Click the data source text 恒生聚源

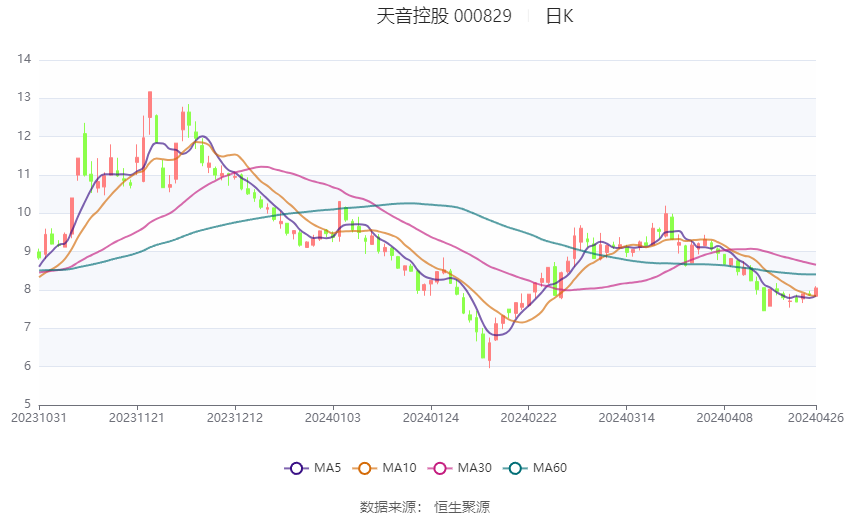(462, 507)
